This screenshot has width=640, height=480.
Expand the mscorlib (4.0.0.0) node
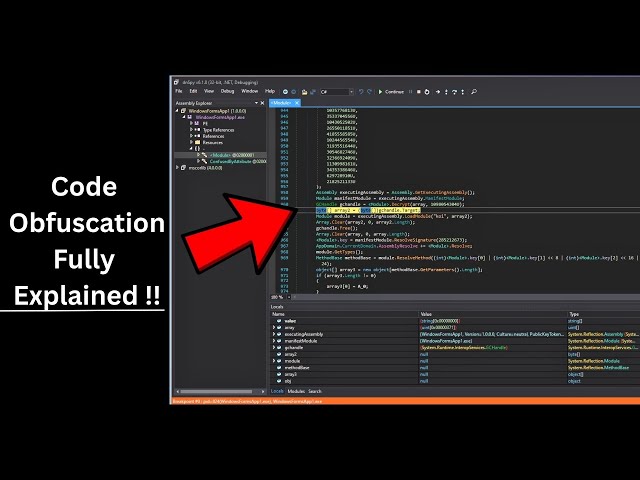tap(177, 167)
